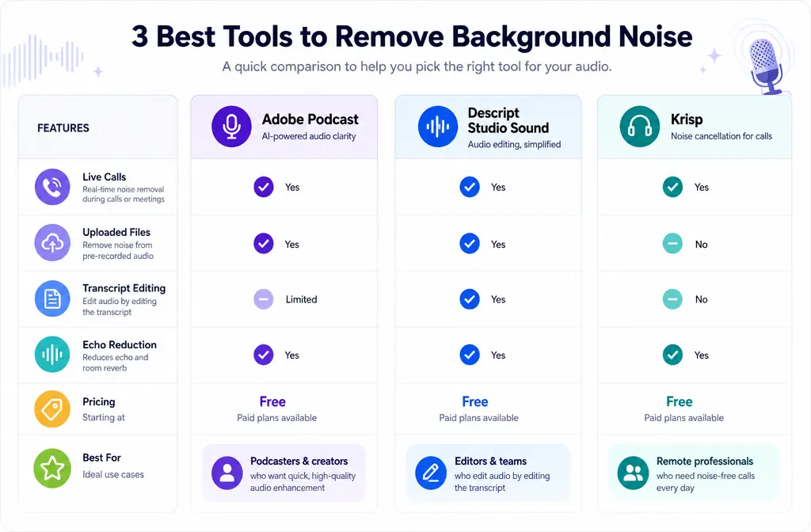Viewport: 811px width, 532px height.
Task: Click Krisp 'Free' price
Action: pyautogui.click(x=679, y=401)
